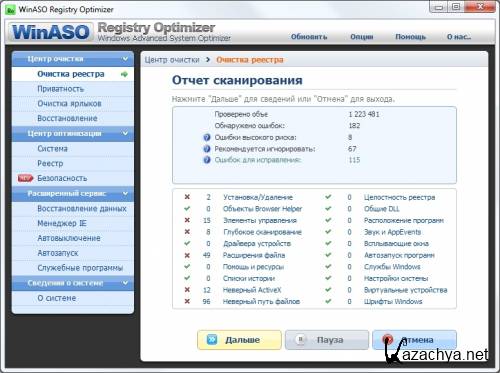This screenshot has width=500, height=373.
Task: Click the help icon next to Рекомендуется игнорировать
Action: [207, 149]
